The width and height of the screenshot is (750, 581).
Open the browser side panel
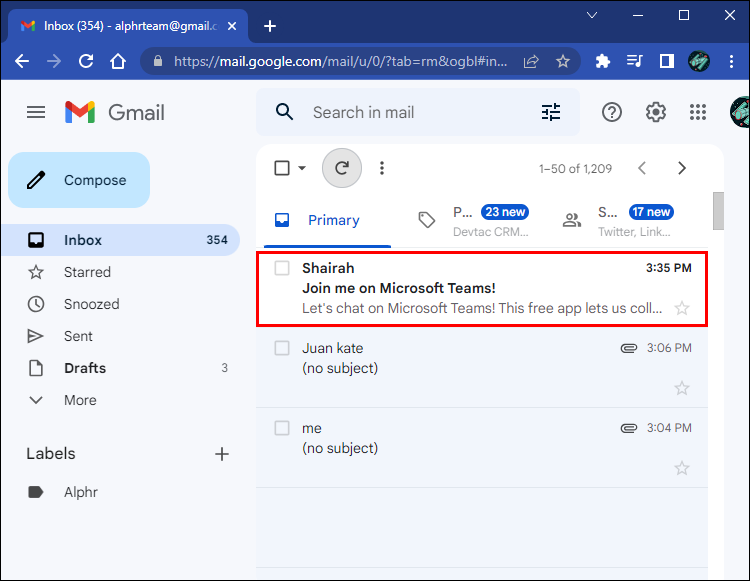coord(666,61)
